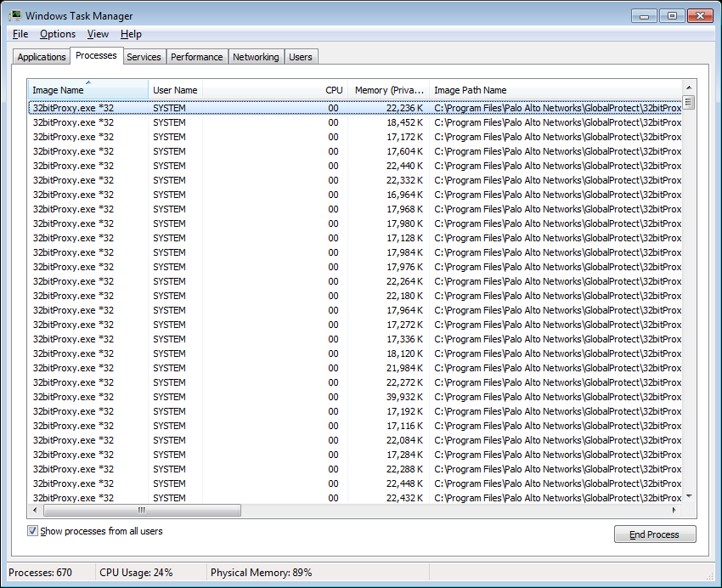Switch to the Users tab
Screen dimensions: 722x588
(301, 56)
